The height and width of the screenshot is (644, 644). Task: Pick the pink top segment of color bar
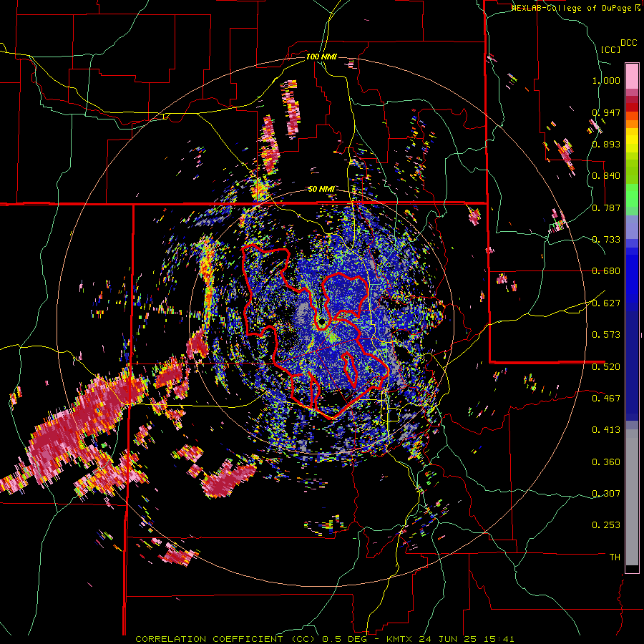coord(632,76)
